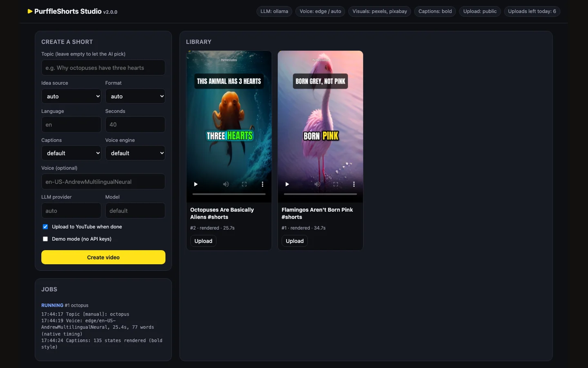The image size is (588, 368).
Task: Click the Seconds input field
Action: click(x=135, y=125)
